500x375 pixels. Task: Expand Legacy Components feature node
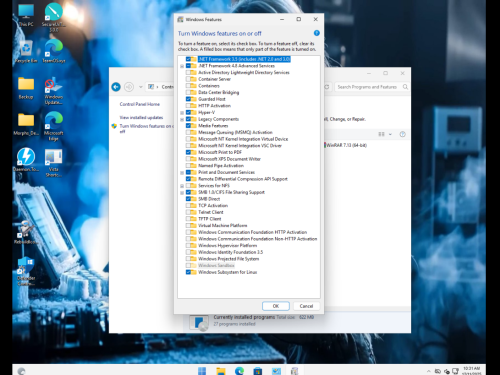pos(182,119)
